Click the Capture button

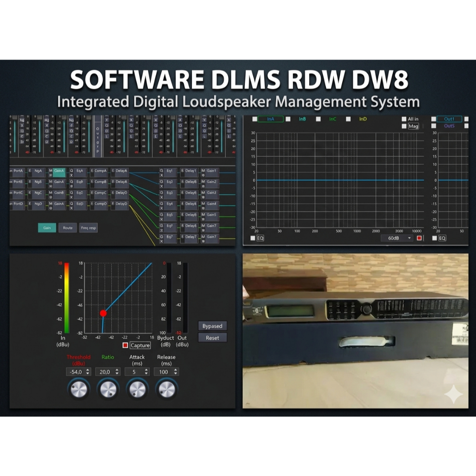[x=140, y=345]
